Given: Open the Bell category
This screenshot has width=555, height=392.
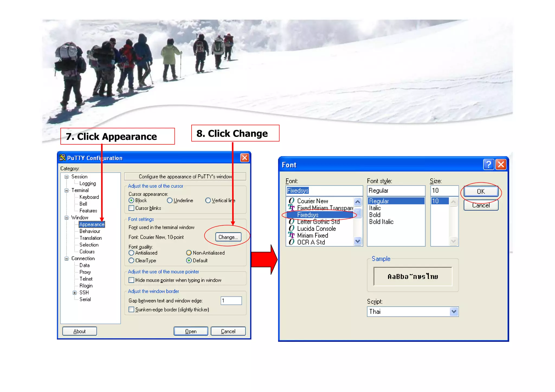Looking at the screenshot, I should pyautogui.click(x=83, y=204).
